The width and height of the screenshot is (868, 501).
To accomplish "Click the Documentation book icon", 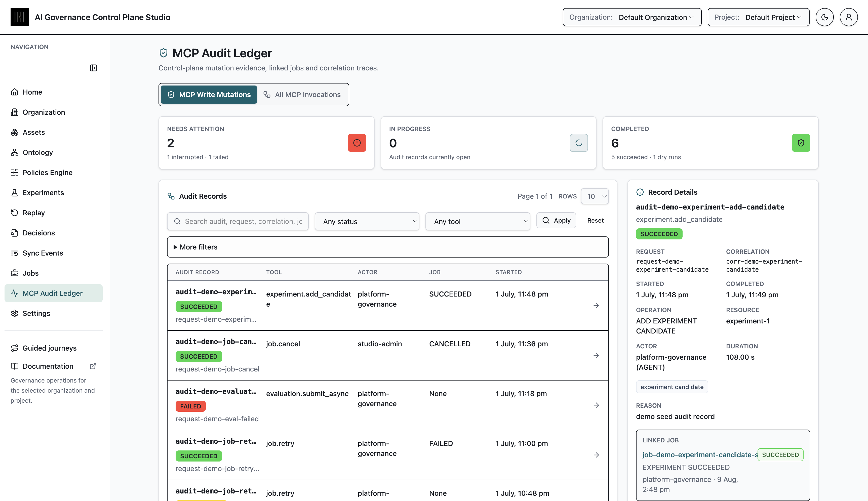I will point(14,366).
